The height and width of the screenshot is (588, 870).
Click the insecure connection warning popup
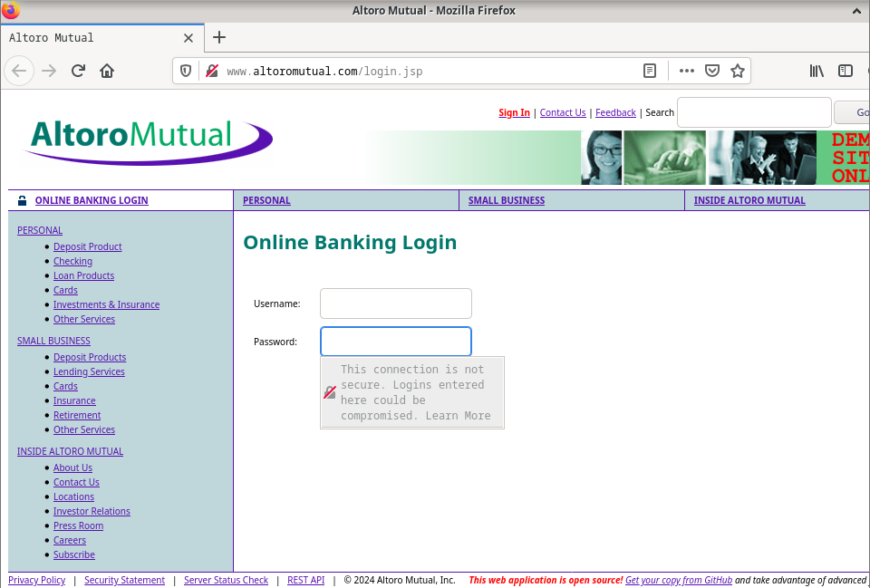click(x=412, y=392)
